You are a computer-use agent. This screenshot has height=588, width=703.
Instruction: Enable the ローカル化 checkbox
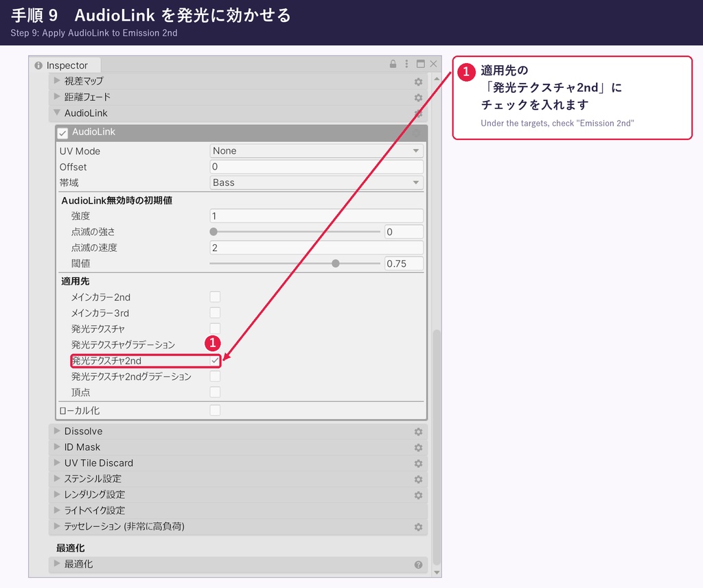pos(215,410)
